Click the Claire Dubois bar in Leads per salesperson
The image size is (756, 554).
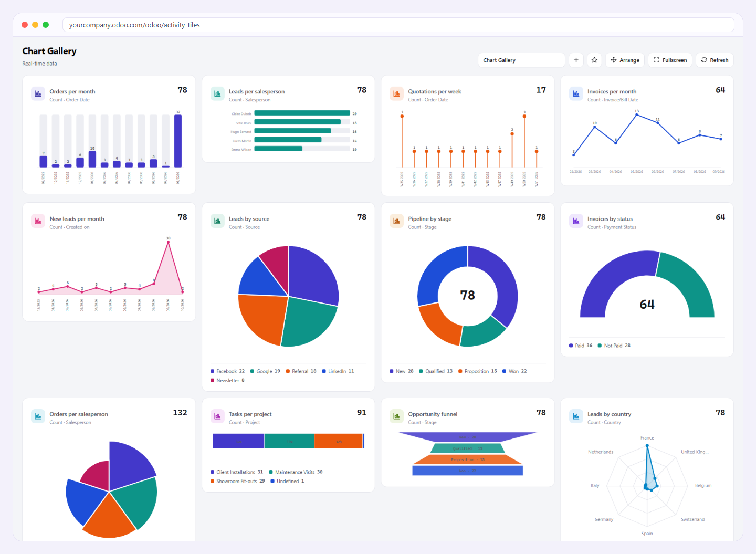(302, 113)
